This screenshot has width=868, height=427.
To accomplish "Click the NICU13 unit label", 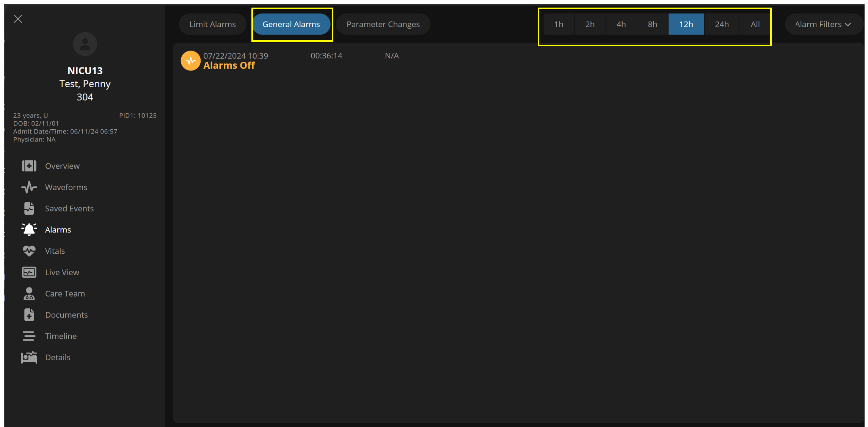I will pyautogui.click(x=85, y=71).
